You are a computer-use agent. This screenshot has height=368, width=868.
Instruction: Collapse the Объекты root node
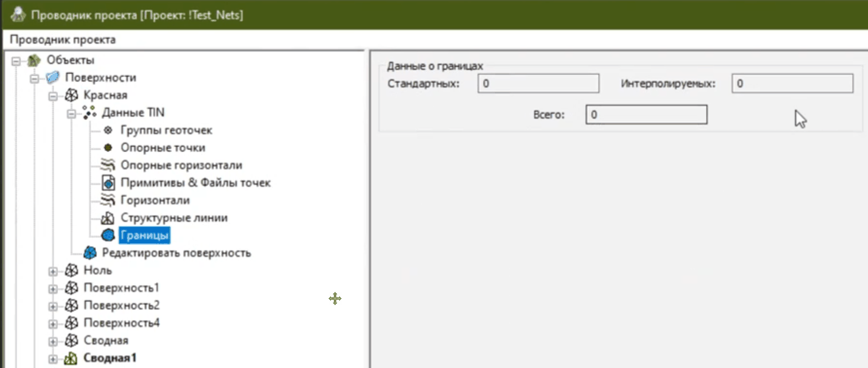(16, 61)
